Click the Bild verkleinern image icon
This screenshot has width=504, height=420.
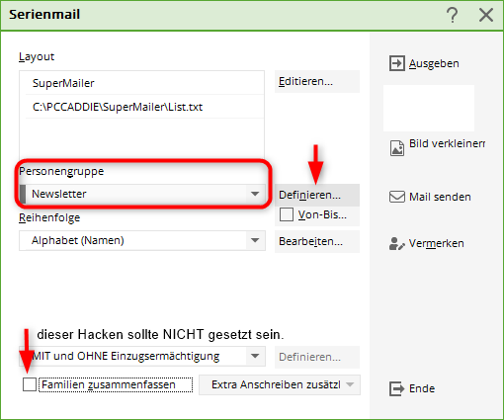(397, 148)
